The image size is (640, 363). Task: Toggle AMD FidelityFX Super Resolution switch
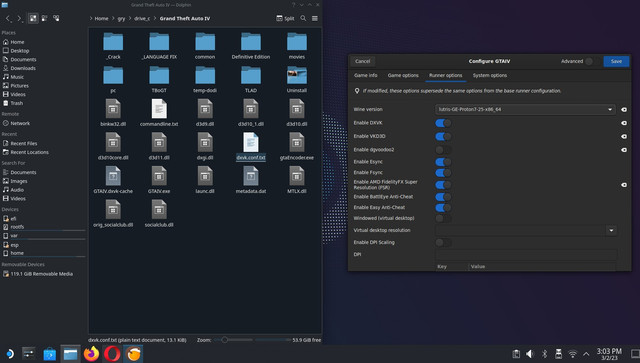pyautogui.click(x=443, y=185)
